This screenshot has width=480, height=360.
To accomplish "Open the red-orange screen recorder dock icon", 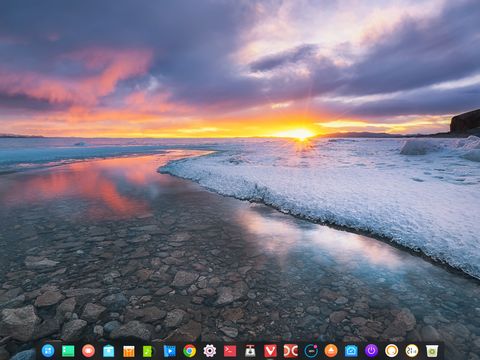I will [x=88, y=351].
